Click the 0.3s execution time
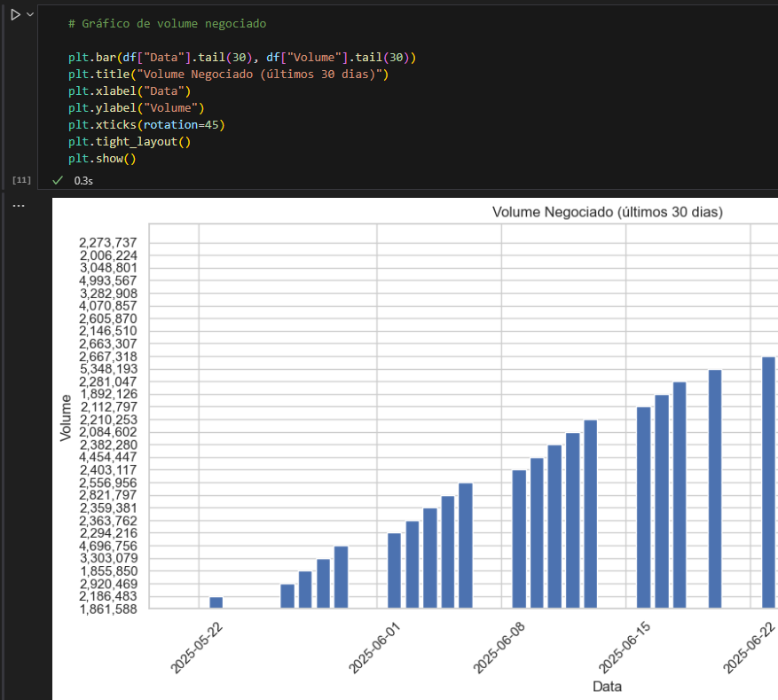This screenshot has height=700, width=778. [83, 181]
